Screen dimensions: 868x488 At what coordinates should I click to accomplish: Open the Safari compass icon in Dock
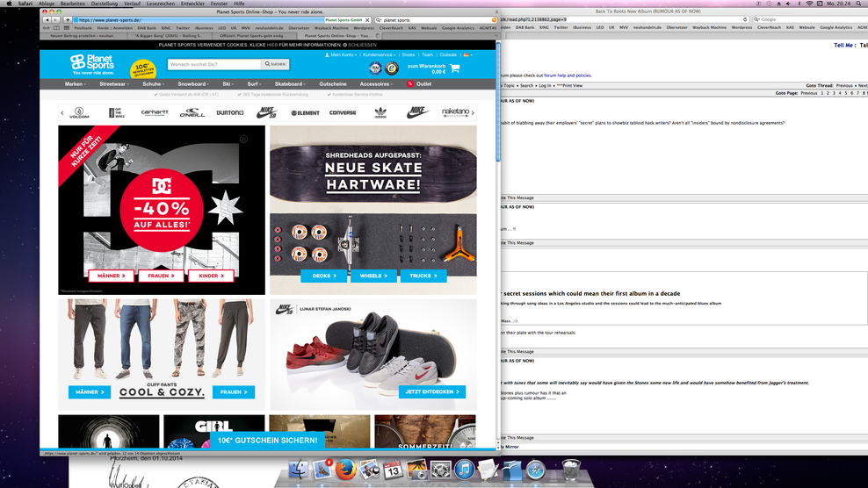click(536, 470)
